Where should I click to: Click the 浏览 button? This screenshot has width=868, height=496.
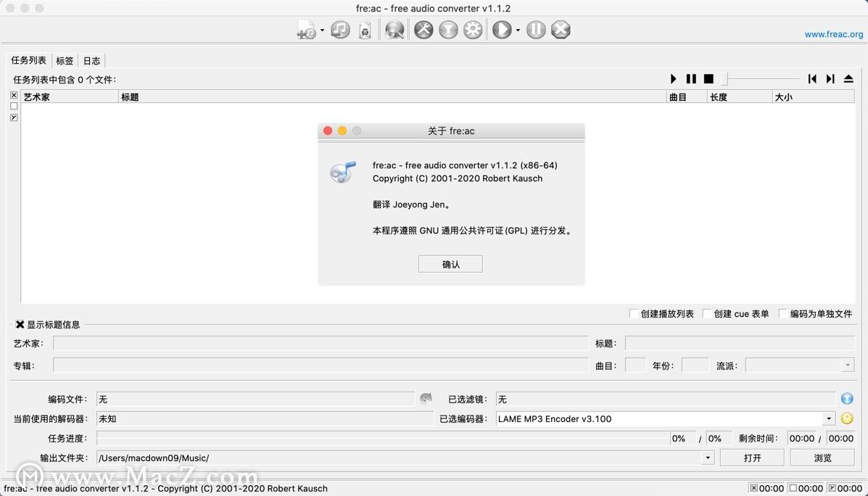point(822,458)
